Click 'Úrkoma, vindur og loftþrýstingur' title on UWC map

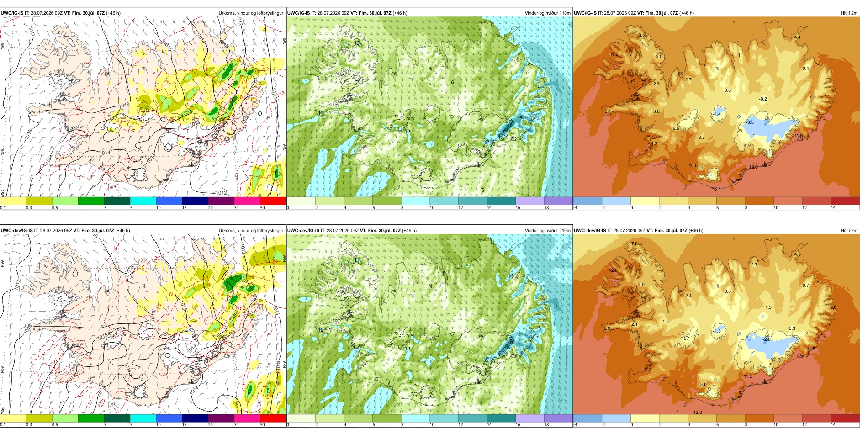pos(251,13)
